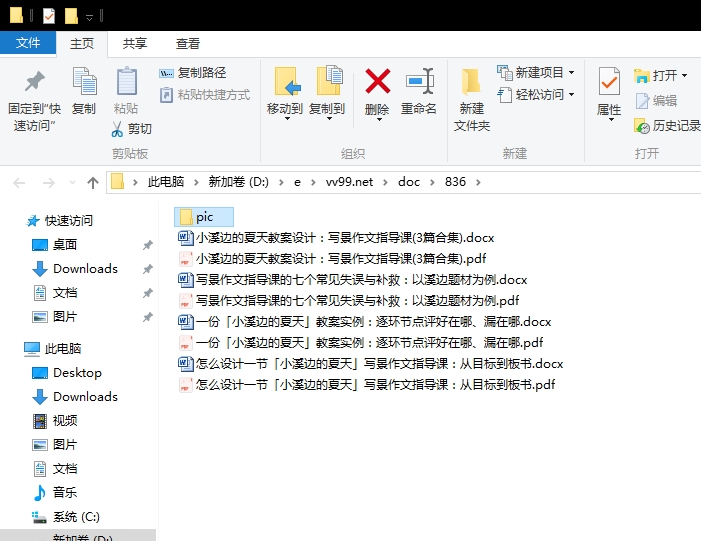The height and width of the screenshot is (541, 701).
Task: Expand chevron after doc breadcrumb
Action: click(x=432, y=182)
